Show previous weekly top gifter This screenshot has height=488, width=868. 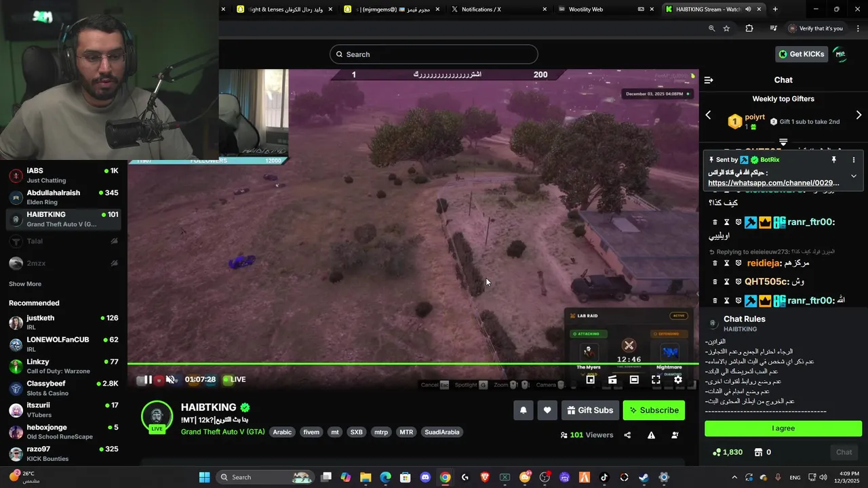(x=708, y=115)
